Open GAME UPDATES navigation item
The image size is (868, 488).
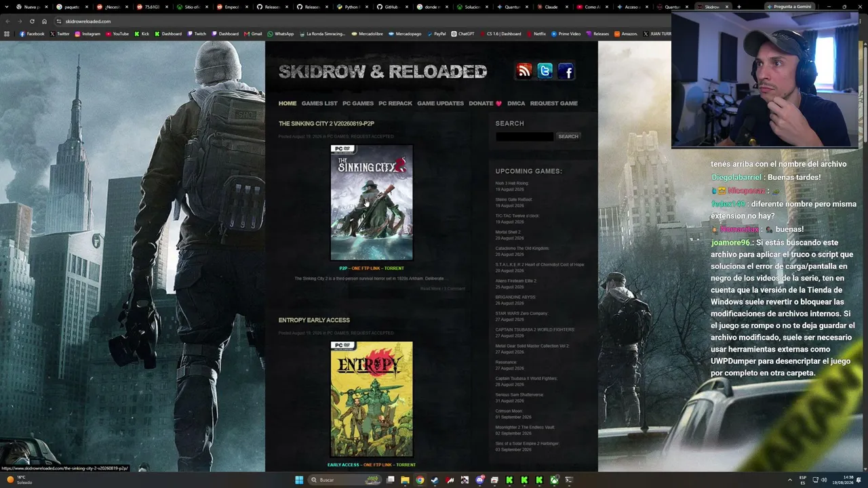pos(441,103)
